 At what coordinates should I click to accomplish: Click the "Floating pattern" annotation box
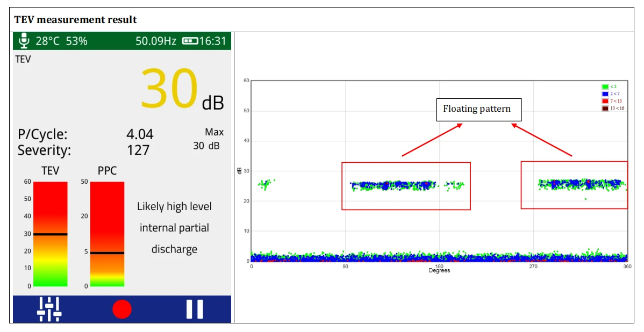coord(479,109)
